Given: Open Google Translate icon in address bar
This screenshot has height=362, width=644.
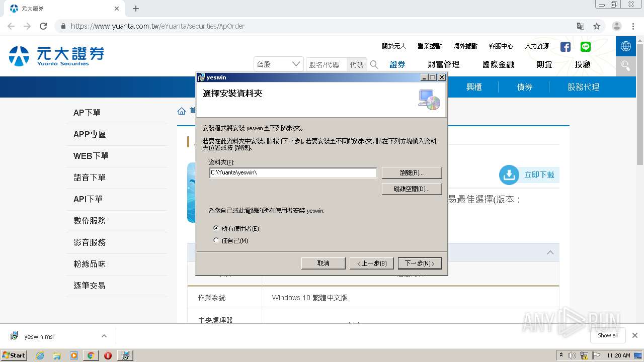Looking at the screenshot, I should point(581,26).
